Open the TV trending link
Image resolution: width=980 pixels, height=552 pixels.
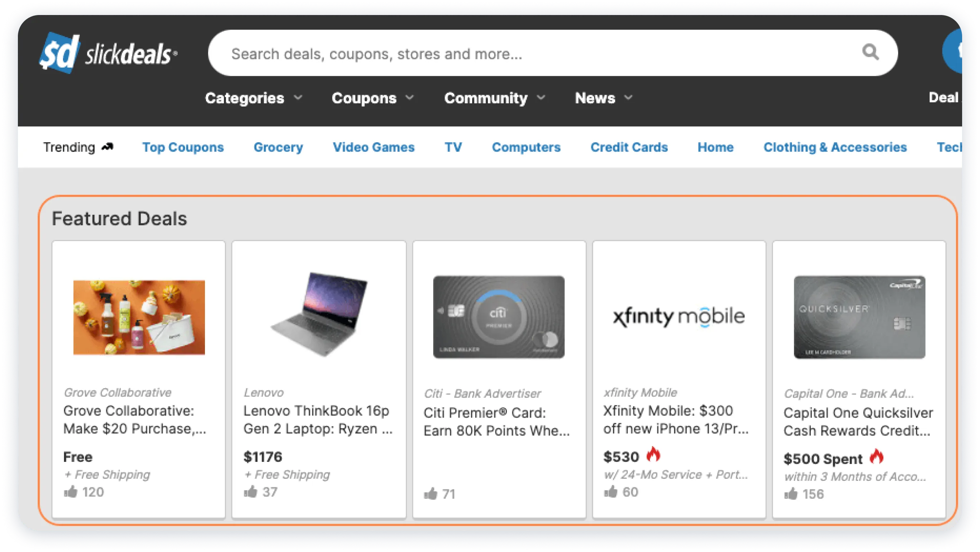pyautogui.click(x=454, y=147)
